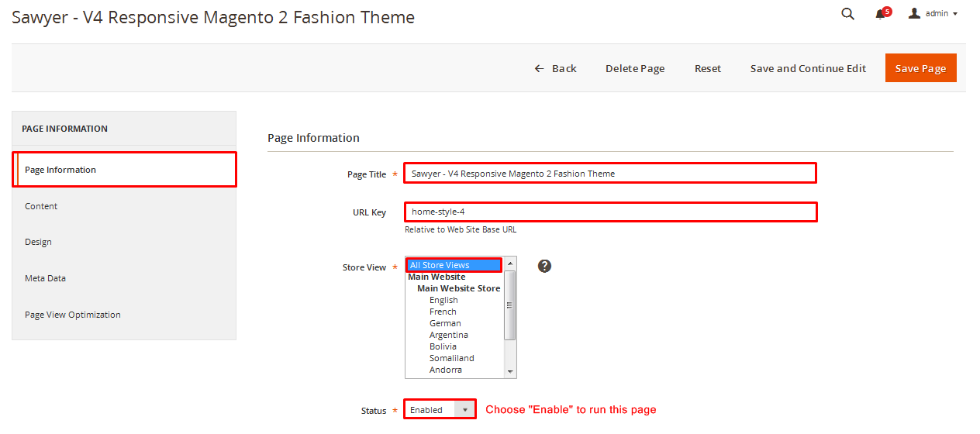This screenshot has height=434, width=980.
Task: Click the Store View help question icon
Action: (x=544, y=266)
